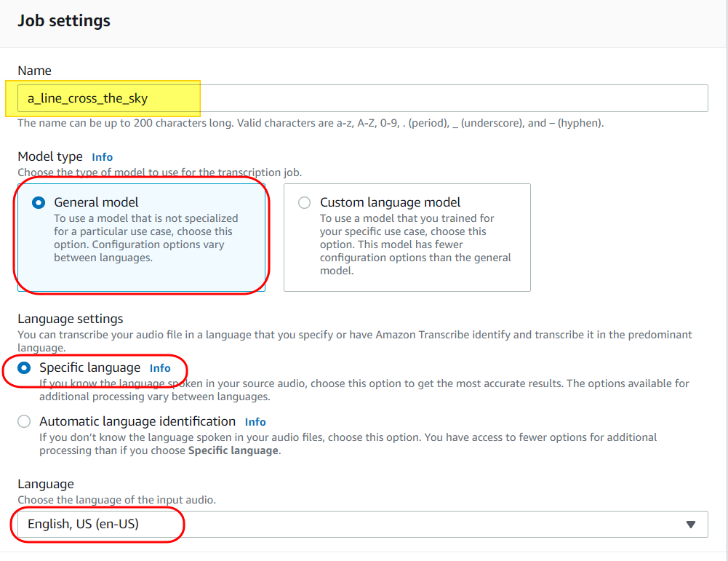Click the Name label above the input
This screenshot has width=728, height=561.
[34, 71]
